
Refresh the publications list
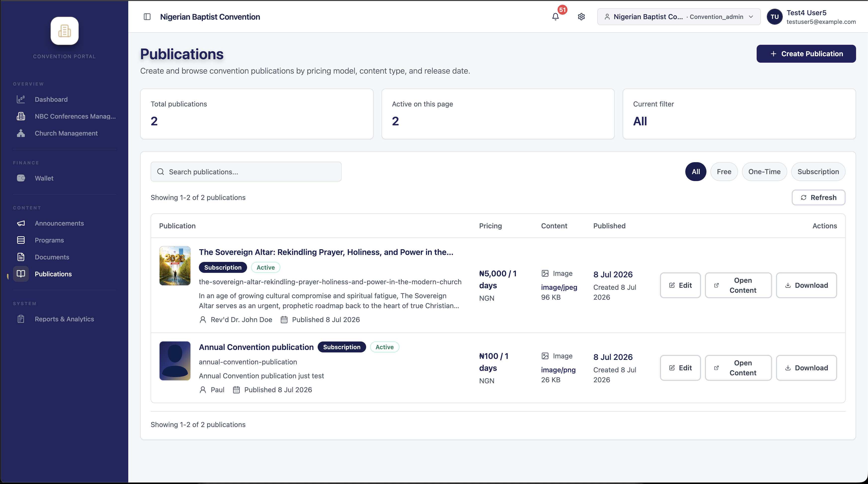coord(818,197)
